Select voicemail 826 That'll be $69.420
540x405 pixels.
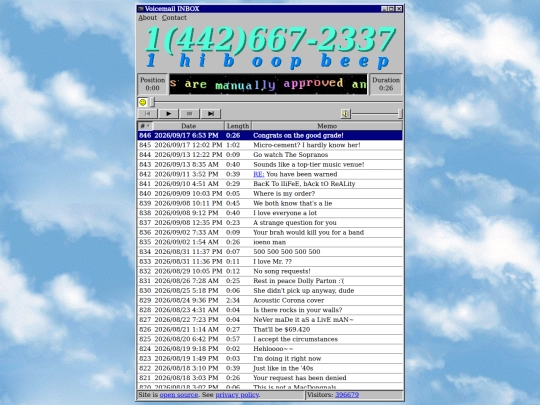point(270,329)
